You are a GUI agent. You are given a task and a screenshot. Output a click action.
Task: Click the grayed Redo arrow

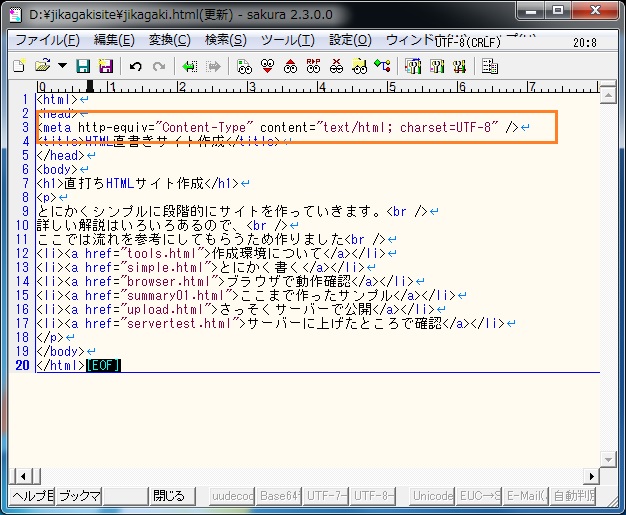click(159, 66)
